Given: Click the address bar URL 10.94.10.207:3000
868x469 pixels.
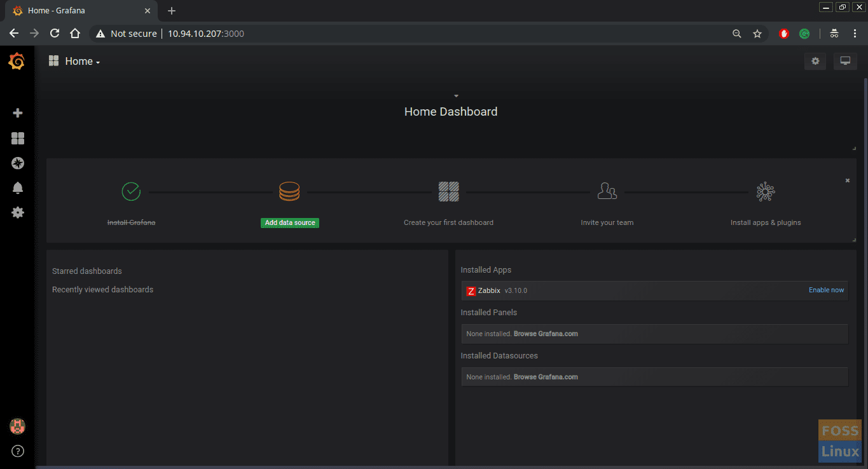Looking at the screenshot, I should 205,34.
